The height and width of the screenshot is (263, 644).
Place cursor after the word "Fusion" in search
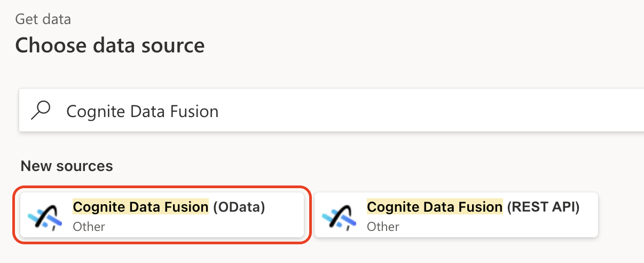pyautogui.click(x=219, y=111)
